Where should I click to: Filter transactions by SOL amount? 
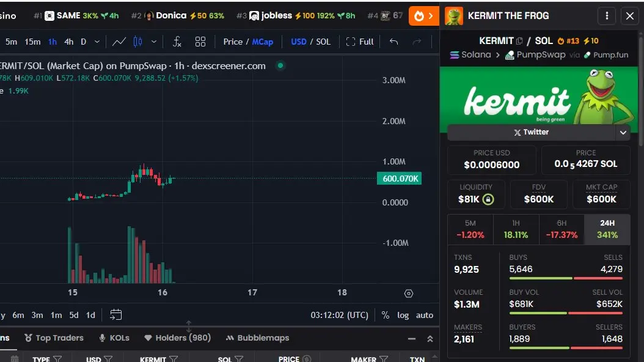coord(239,359)
